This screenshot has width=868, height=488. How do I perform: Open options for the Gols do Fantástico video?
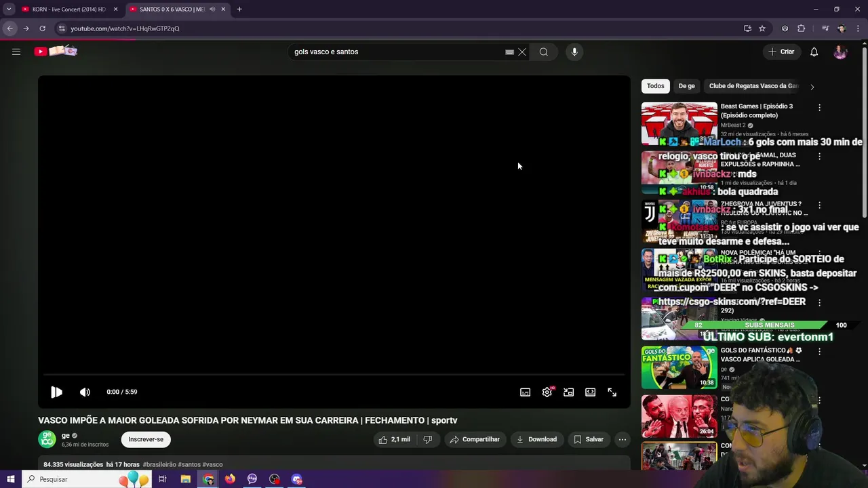pyautogui.click(x=819, y=352)
